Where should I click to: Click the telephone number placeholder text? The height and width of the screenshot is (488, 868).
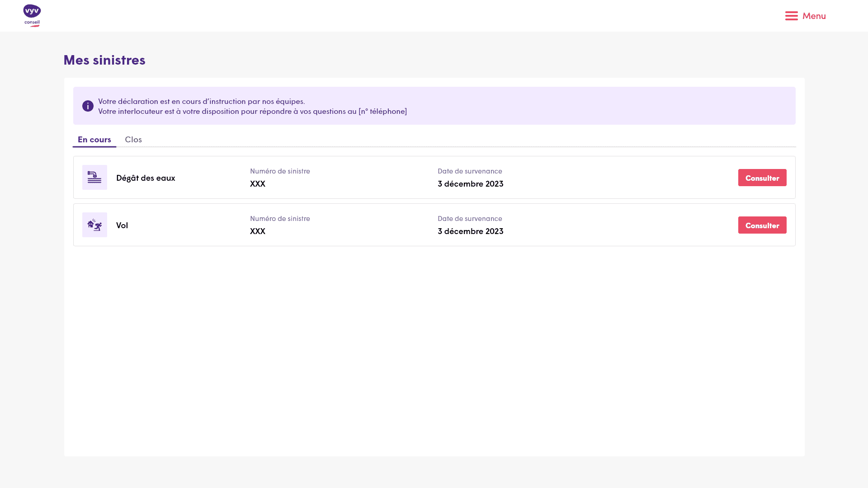382,111
